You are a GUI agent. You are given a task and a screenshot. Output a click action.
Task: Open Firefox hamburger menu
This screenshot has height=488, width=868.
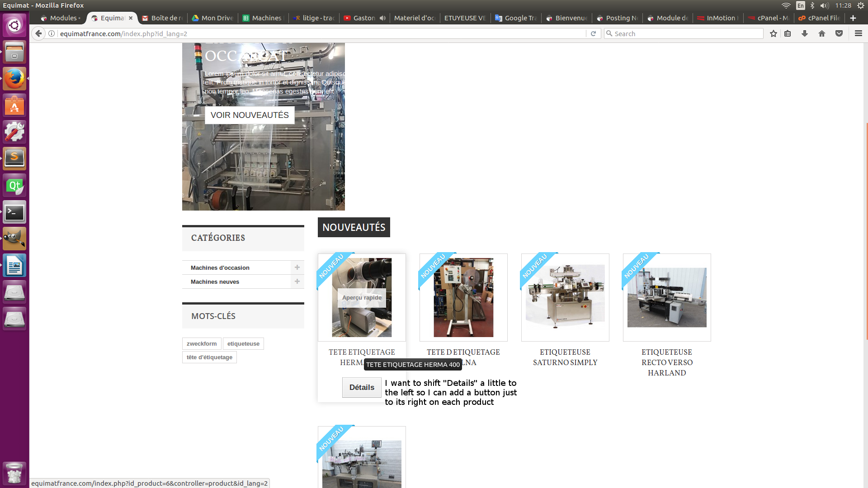[x=859, y=33]
